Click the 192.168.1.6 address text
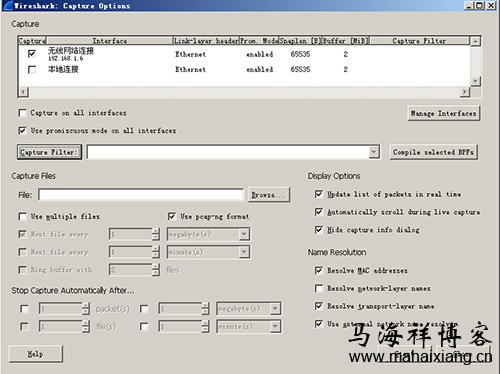 66,59
